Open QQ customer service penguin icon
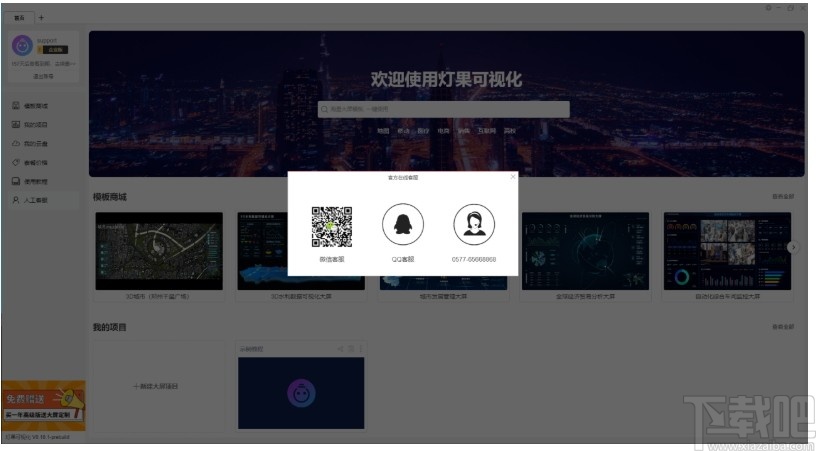The image size is (818, 451). pyautogui.click(x=403, y=224)
